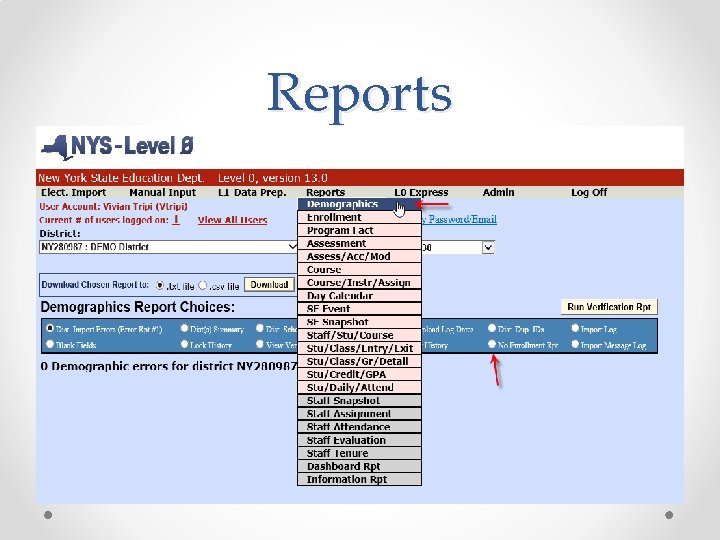Select Assessment report entry
720x540 pixels.
point(359,243)
